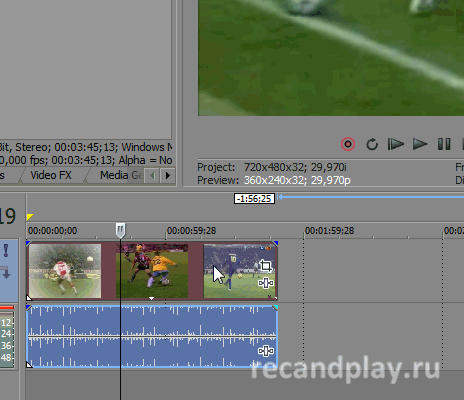Select the audio waveform event
This screenshot has width=464, height=400.
(x=152, y=337)
